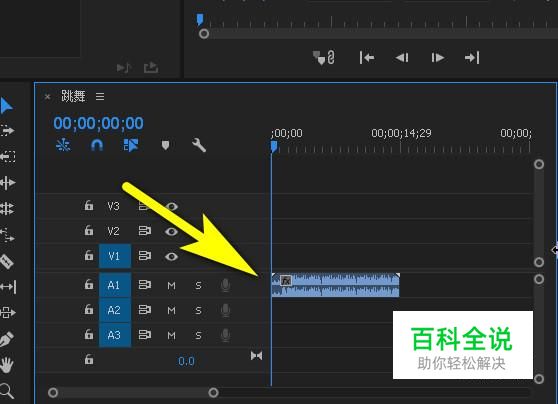Lock the V3 video track
The height and width of the screenshot is (404, 558).
click(89, 205)
